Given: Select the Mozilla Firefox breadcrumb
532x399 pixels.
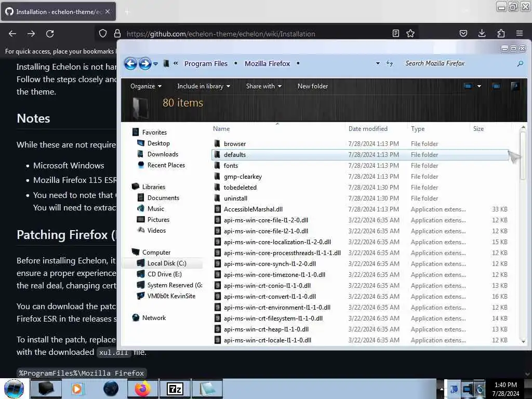Looking at the screenshot, I should (268, 63).
